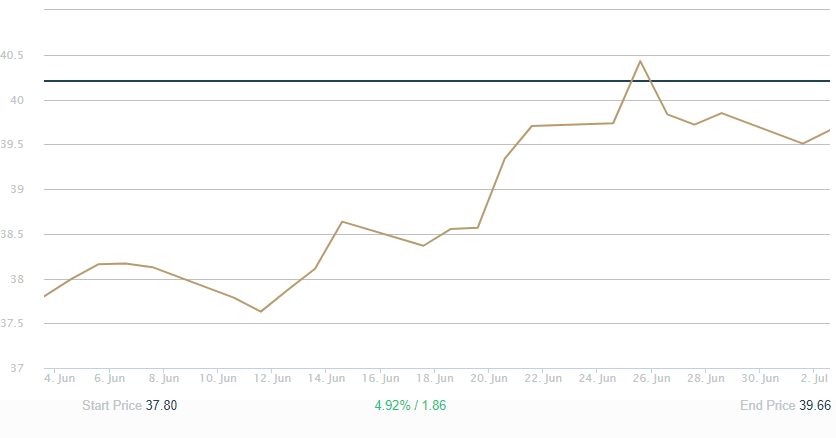Image resolution: width=836 pixels, height=438 pixels.
Task: Click the 'End Price' label text
Action: pyautogui.click(x=767, y=406)
